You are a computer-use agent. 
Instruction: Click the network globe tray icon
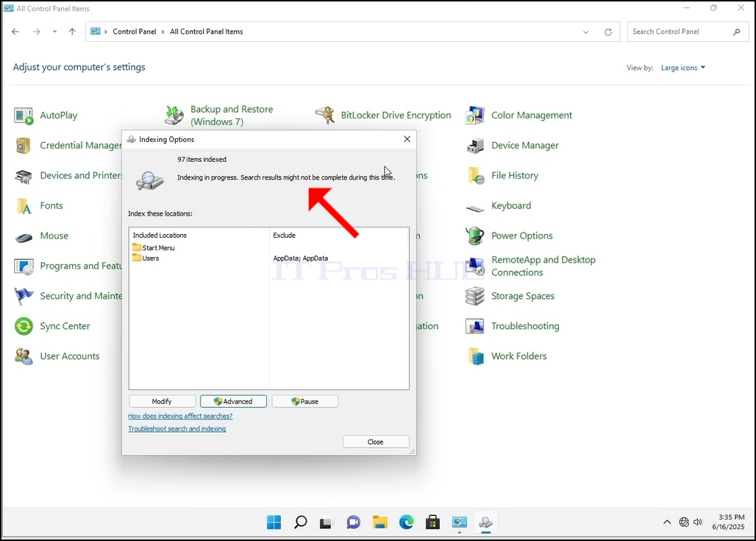pyautogui.click(x=684, y=522)
